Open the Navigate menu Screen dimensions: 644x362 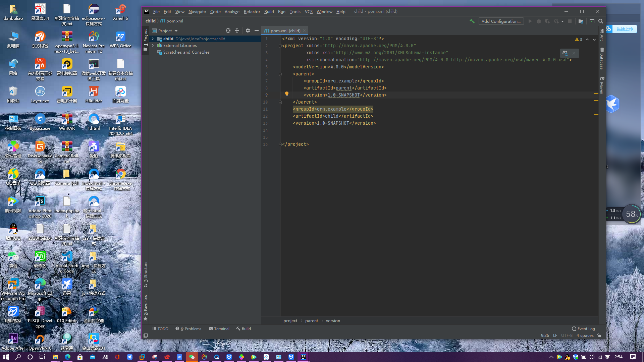197,11
